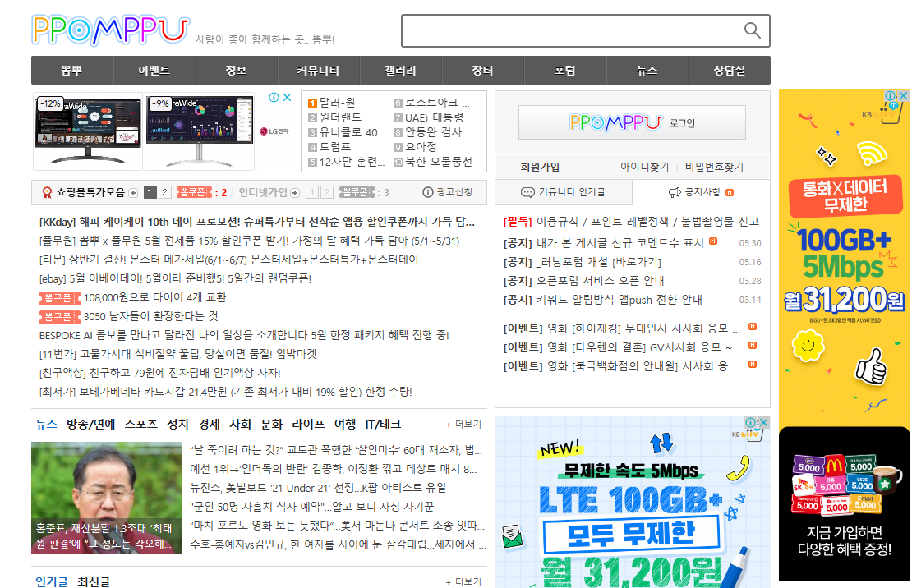Click the megaphone icon on 공지사항 tab
This screenshot has width=912, height=588.
[x=675, y=192]
